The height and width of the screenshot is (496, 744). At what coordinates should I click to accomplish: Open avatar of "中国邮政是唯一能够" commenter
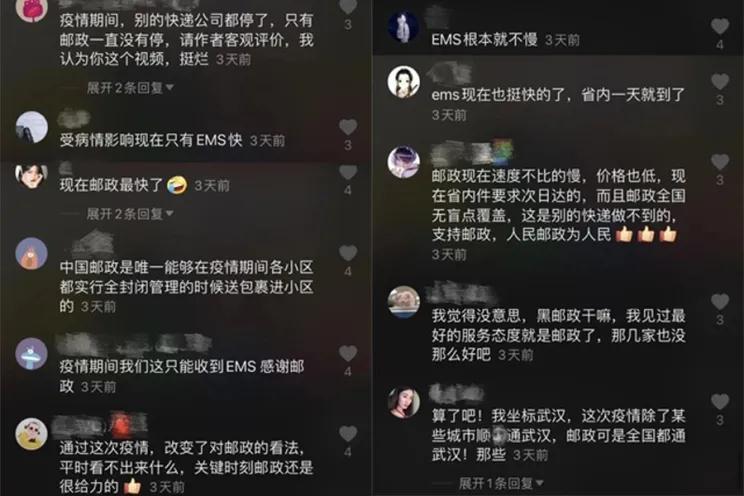pos(31,253)
